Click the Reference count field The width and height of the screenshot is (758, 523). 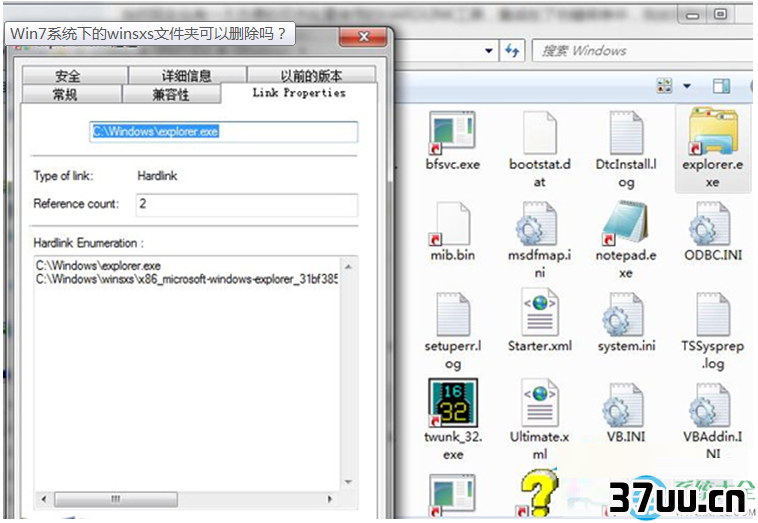(x=247, y=204)
